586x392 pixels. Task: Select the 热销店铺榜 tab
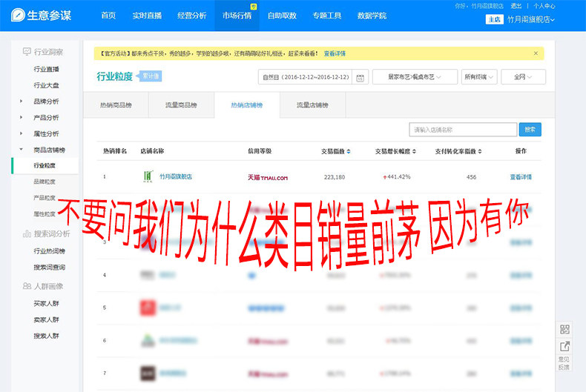[247, 105]
